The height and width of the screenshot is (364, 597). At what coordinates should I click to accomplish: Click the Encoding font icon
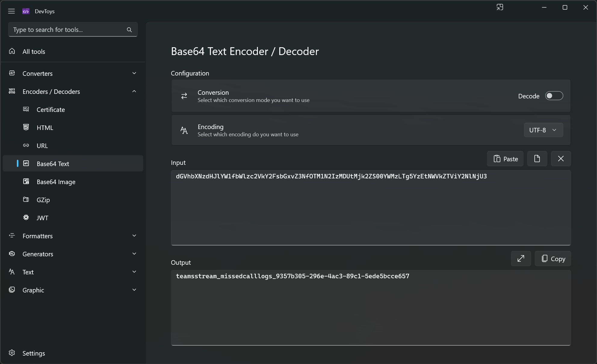pos(184,130)
